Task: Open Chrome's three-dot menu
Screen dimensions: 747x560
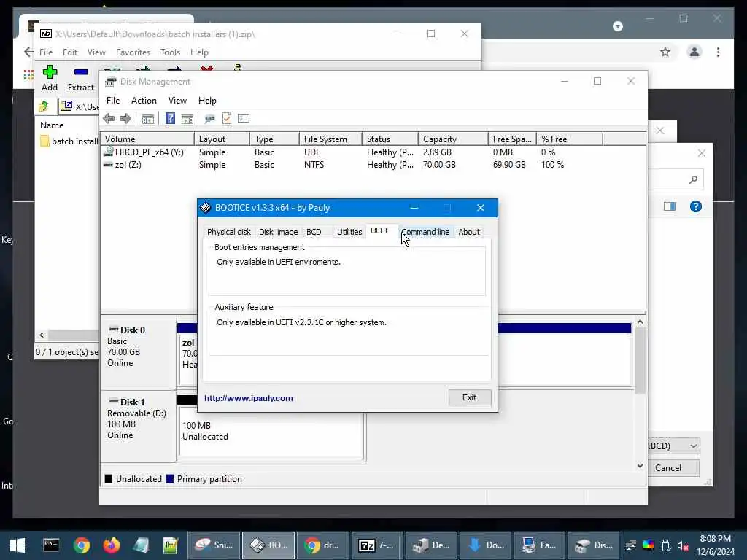Action: coord(718,52)
